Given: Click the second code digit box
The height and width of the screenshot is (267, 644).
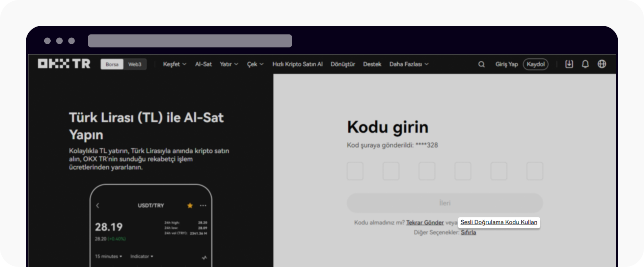Looking at the screenshot, I should 391,171.
